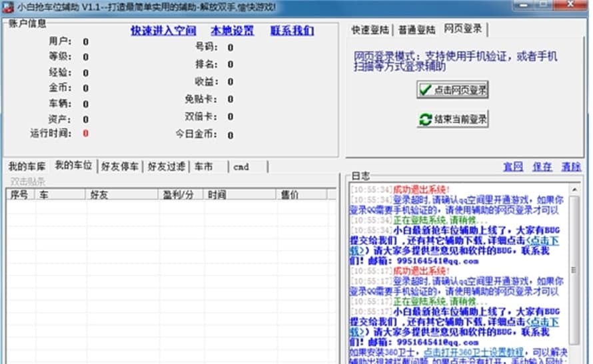Viewport: 593px width, 364px height.
Task: Click 保存 link to save log
Action: [542, 166]
